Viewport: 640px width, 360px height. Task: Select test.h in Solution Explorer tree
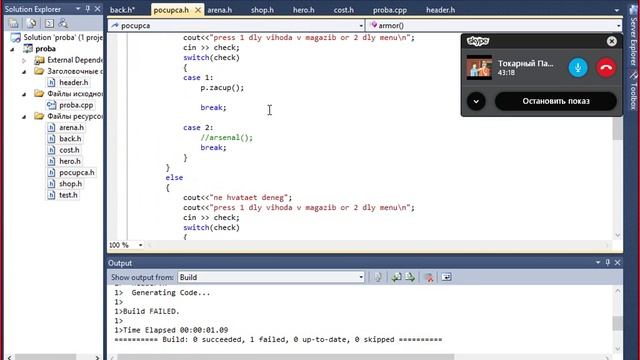click(x=62, y=195)
